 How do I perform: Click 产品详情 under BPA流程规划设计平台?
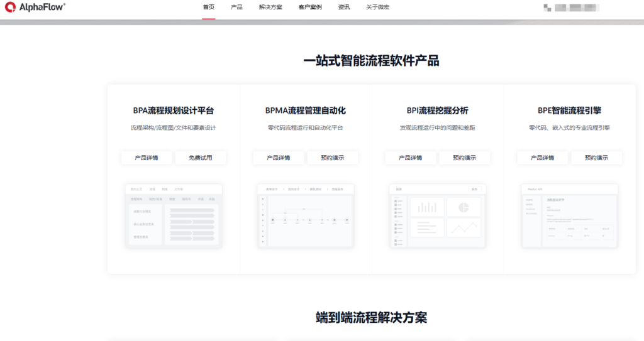[x=147, y=158]
